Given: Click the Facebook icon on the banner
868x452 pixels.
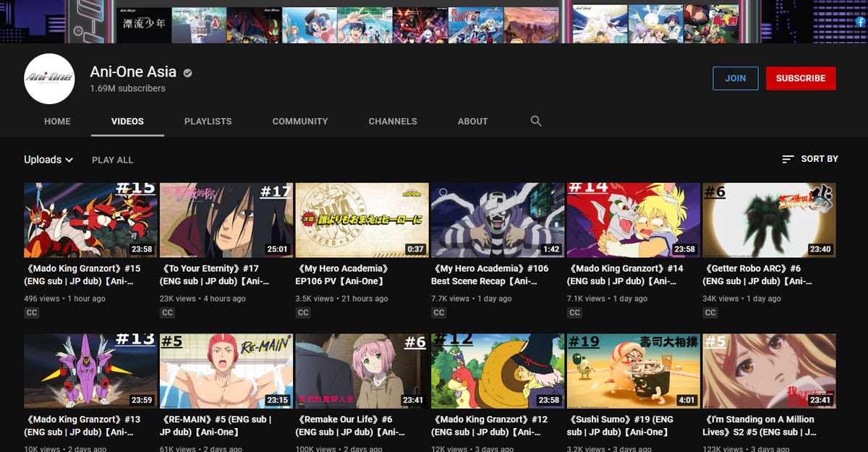Looking at the screenshot, I should coord(861,22).
